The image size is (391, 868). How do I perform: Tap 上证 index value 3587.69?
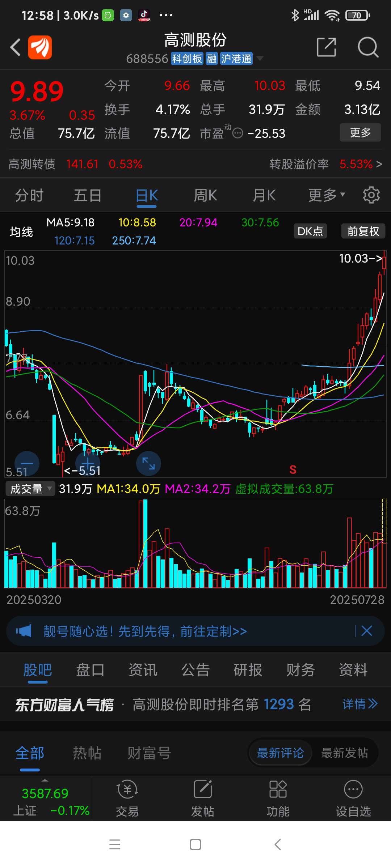coord(45,793)
